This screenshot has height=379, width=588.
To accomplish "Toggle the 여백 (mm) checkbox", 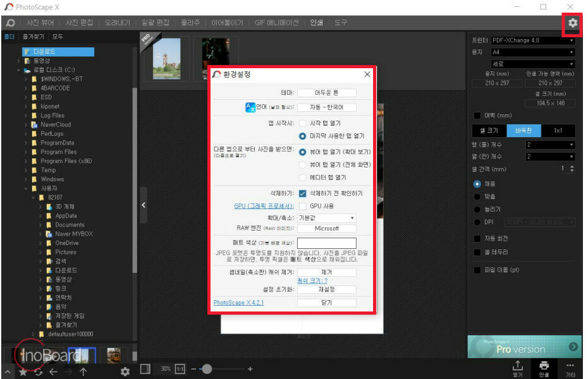I will point(477,116).
